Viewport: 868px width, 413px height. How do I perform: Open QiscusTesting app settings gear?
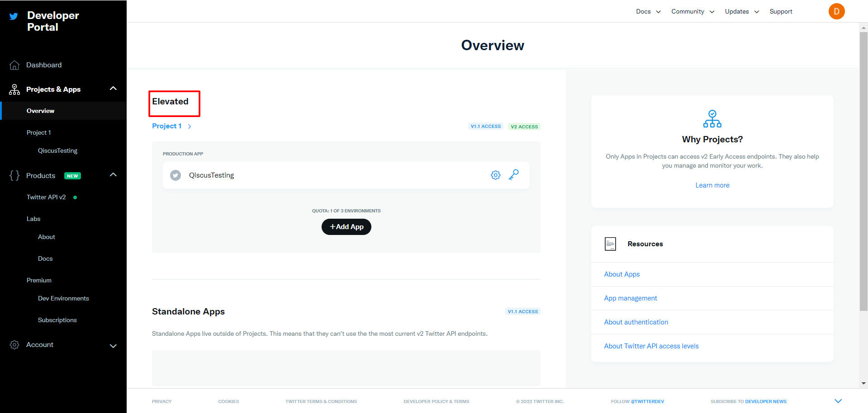click(x=496, y=175)
